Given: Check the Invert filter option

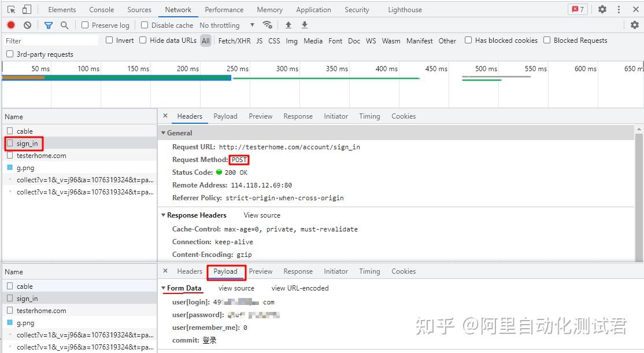Looking at the screenshot, I should (x=109, y=40).
